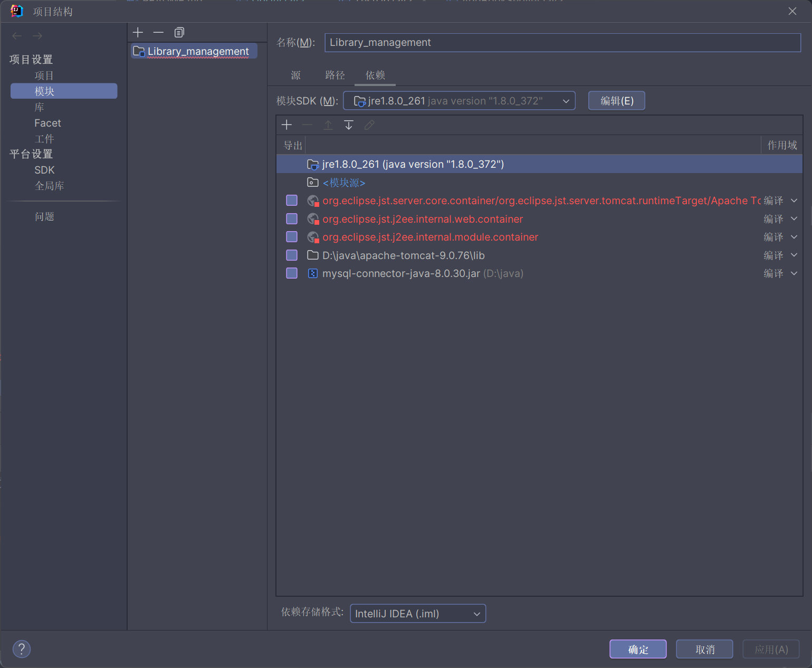Select the jre1.8.0_261 dependency row
The height and width of the screenshot is (668, 812).
coord(413,164)
